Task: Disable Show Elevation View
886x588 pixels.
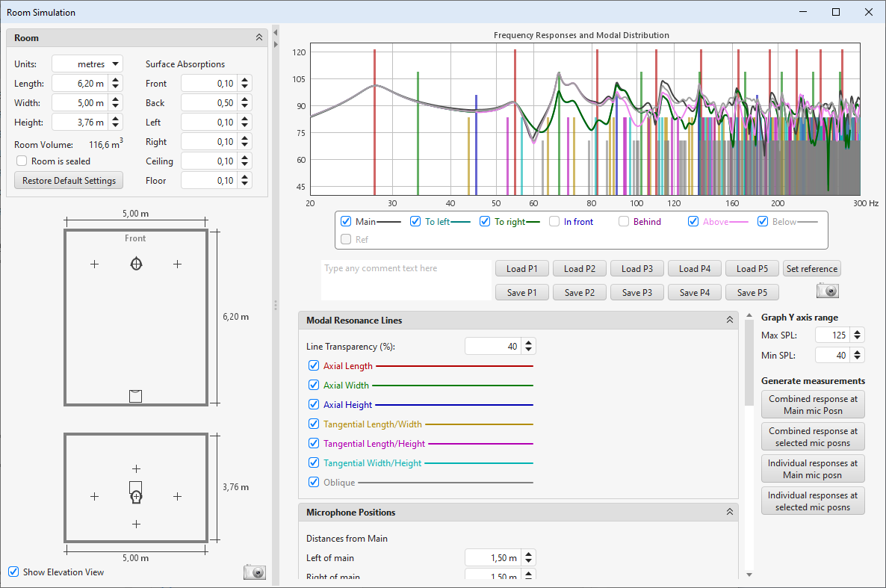Action: coord(13,572)
